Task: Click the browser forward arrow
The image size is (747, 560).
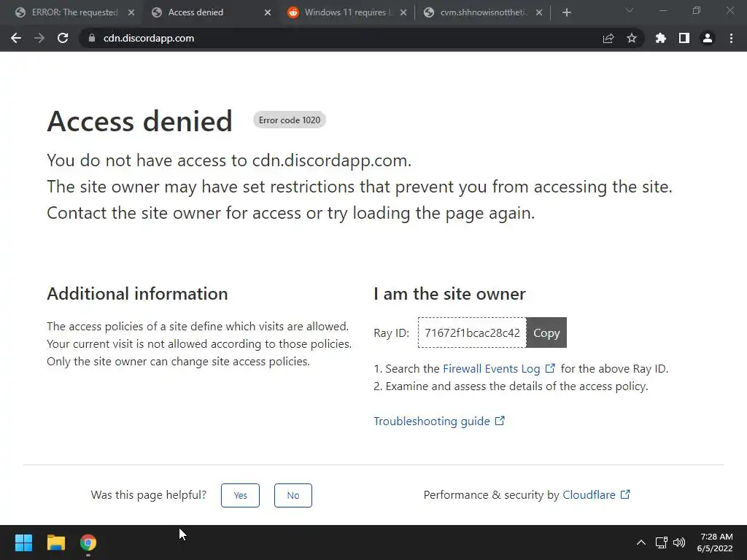Action: point(39,38)
